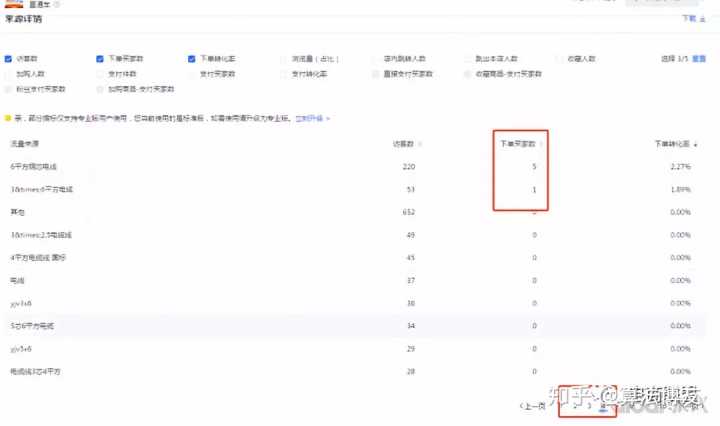Go to previous page with 上一页

[x=534, y=406]
